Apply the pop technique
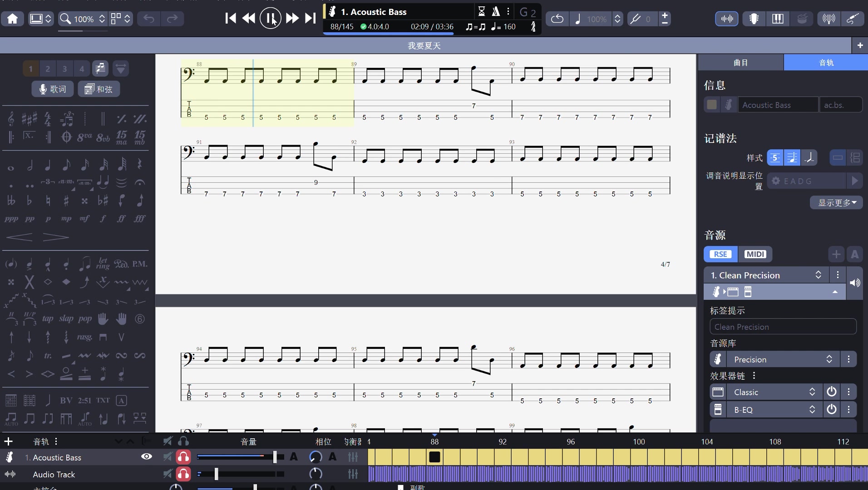This screenshot has height=490, width=868. 85,318
